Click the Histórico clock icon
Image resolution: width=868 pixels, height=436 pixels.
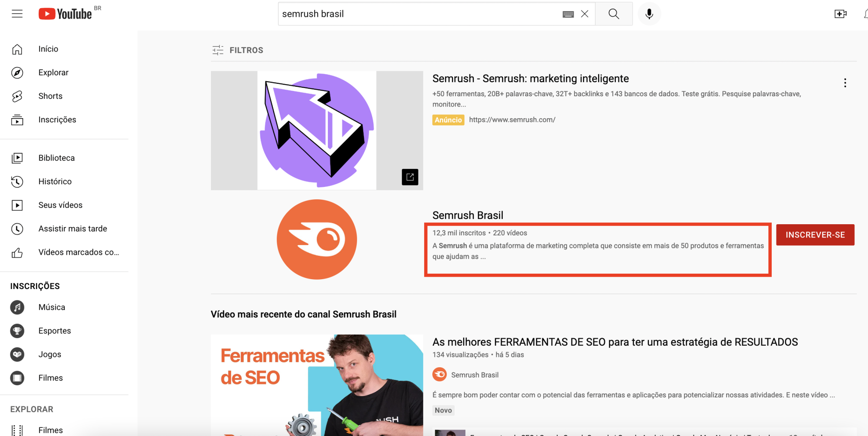[x=17, y=181]
